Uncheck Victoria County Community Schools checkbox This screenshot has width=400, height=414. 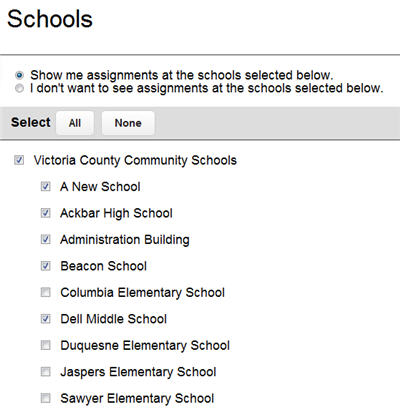tap(19, 160)
